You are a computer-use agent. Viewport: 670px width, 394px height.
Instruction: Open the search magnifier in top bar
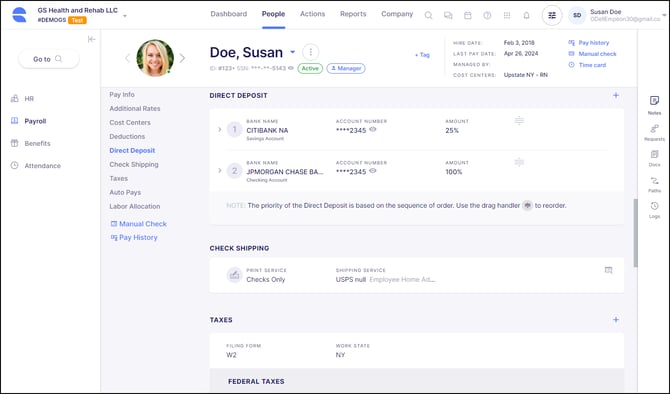pyautogui.click(x=428, y=15)
